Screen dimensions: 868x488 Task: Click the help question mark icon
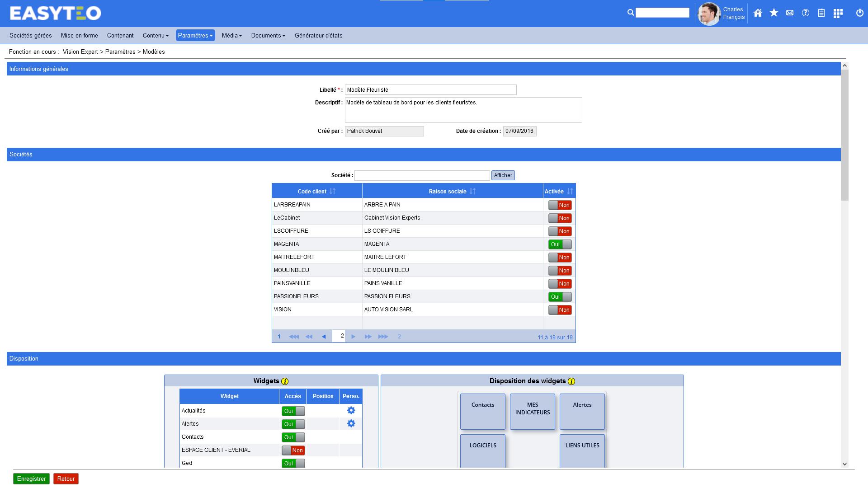(x=805, y=13)
